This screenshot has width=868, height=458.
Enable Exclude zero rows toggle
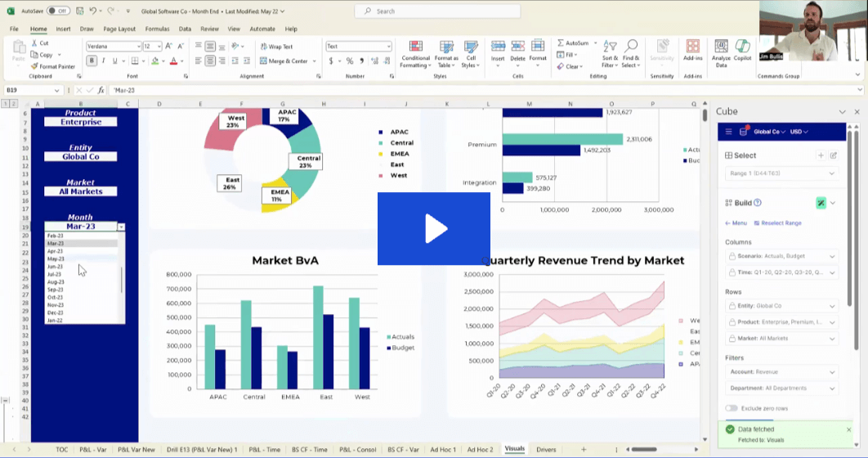(732, 408)
